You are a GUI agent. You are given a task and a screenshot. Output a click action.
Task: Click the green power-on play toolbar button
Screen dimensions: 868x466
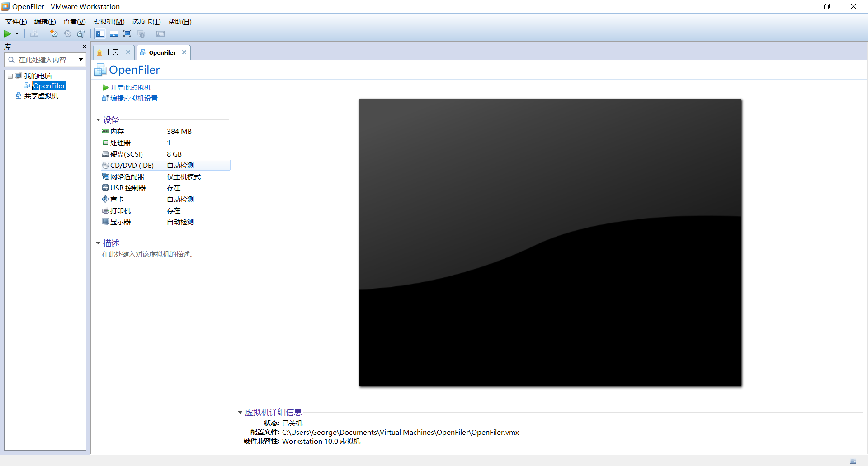point(8,33)
